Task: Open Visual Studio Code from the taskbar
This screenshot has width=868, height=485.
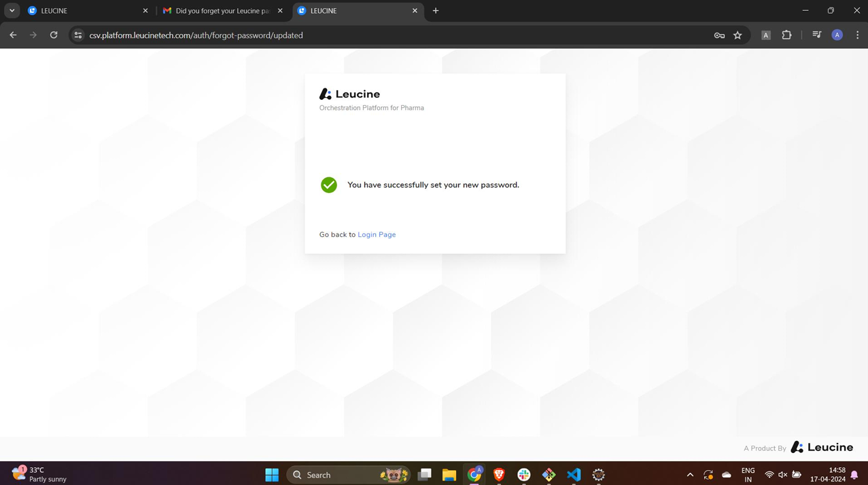Action: coord(574,475)
